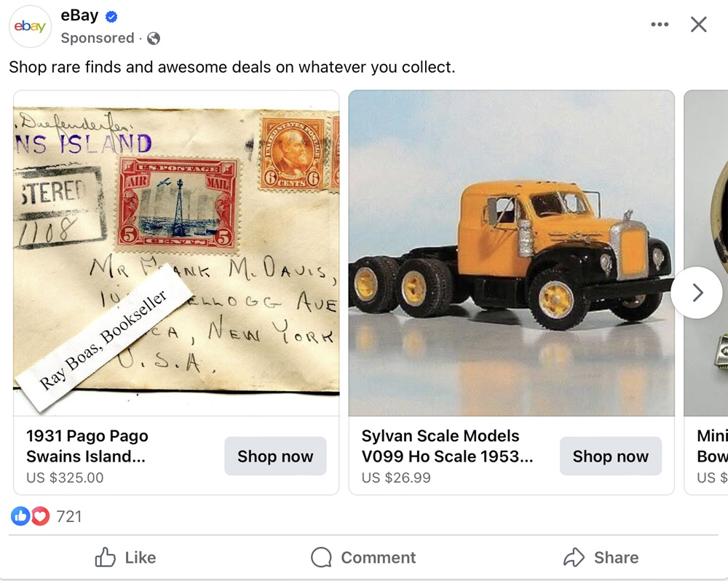Viewport: 728px width, 581px height.
Task: Open the stamped envelope product image
Action: (176, 253)
